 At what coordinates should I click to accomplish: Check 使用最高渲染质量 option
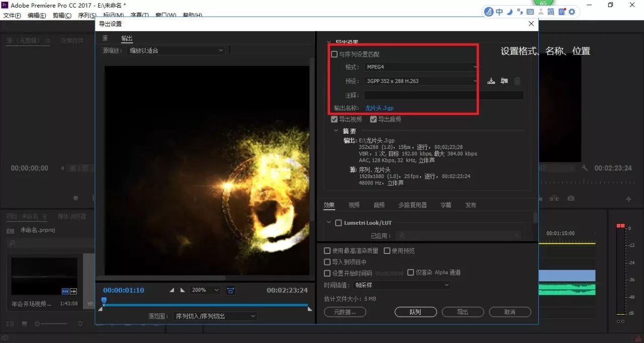[x=328, y=250]
